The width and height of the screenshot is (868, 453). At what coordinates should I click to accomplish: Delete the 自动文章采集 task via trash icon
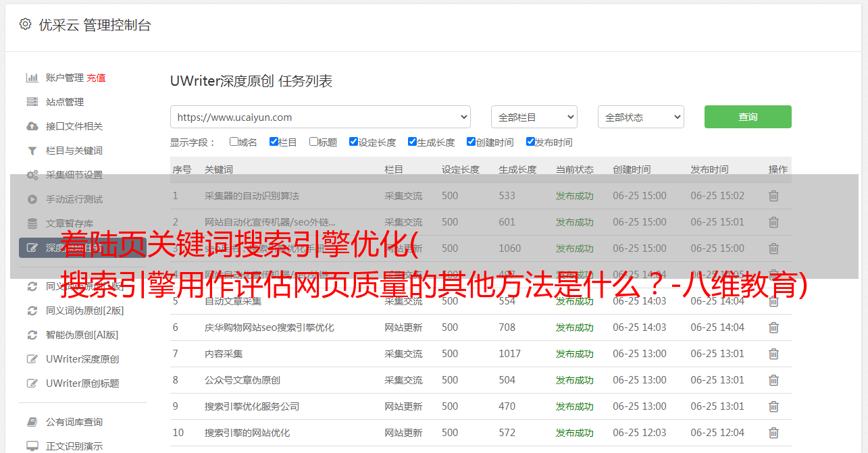(x=773, y=301)
